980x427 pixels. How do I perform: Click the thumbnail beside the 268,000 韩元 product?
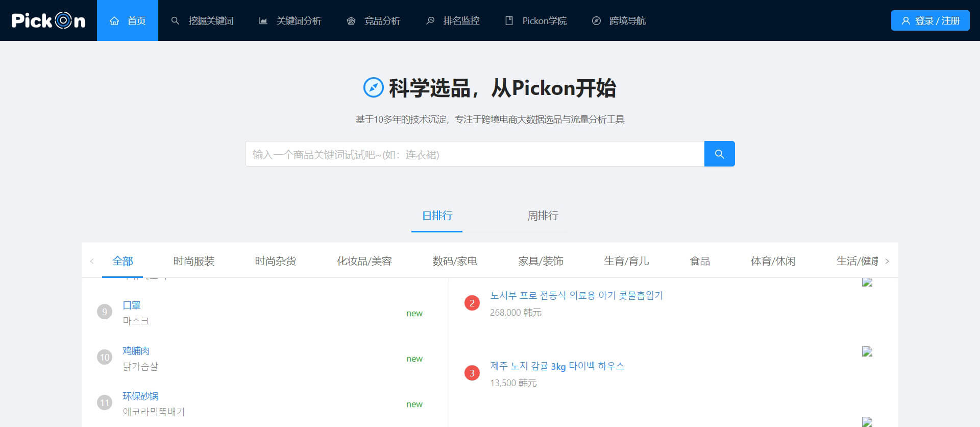(867, 282)
